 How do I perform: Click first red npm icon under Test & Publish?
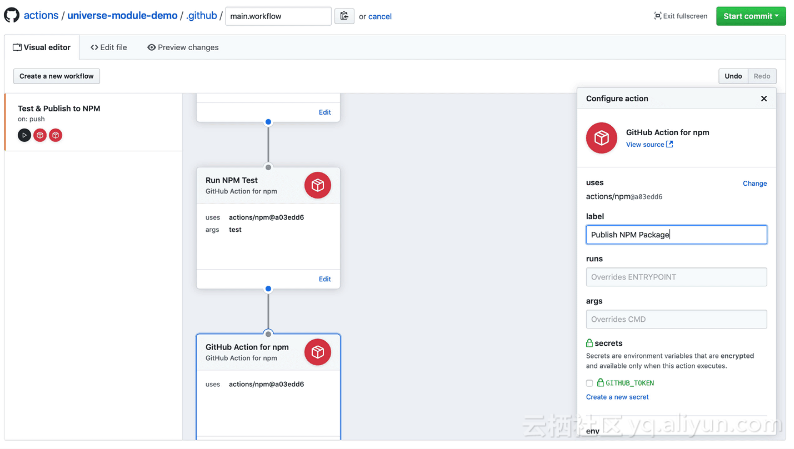click(x=40, y=135)
